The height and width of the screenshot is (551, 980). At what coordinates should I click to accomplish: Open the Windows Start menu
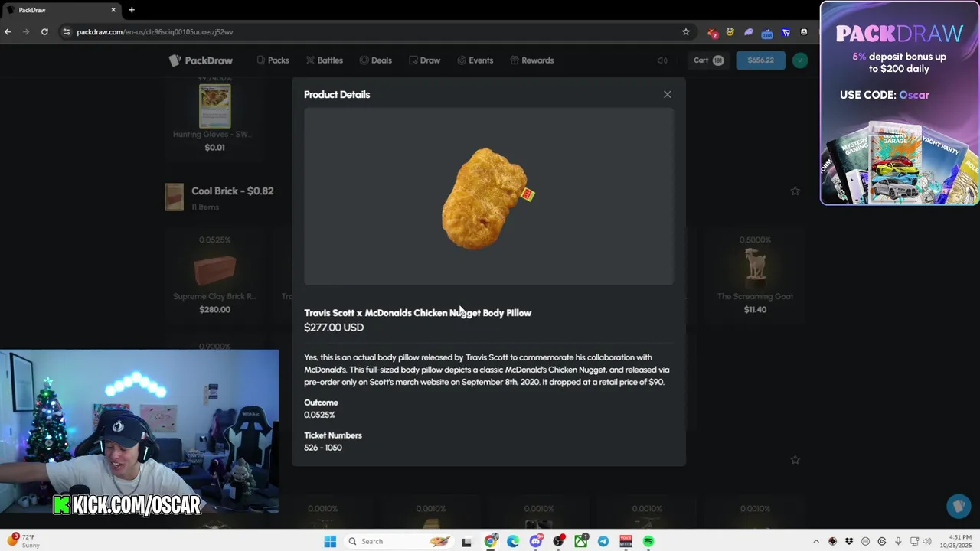point(330,541)
